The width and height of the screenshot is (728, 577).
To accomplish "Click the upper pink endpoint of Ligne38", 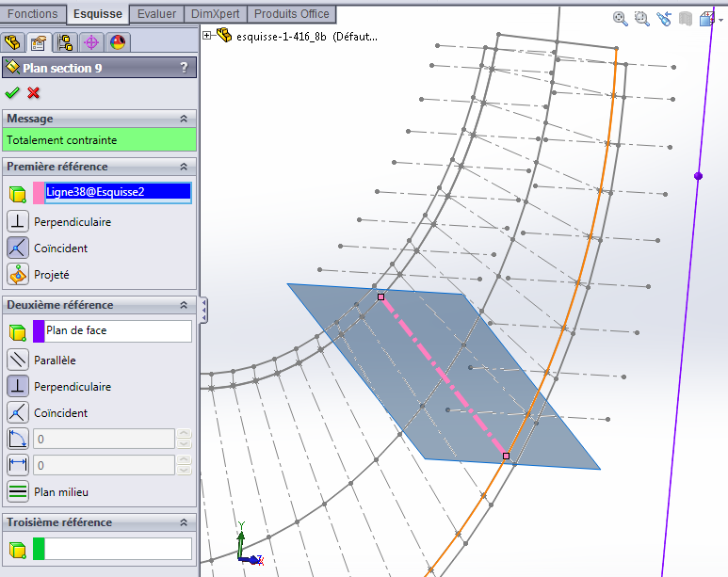I will click(x=380, y=297).
